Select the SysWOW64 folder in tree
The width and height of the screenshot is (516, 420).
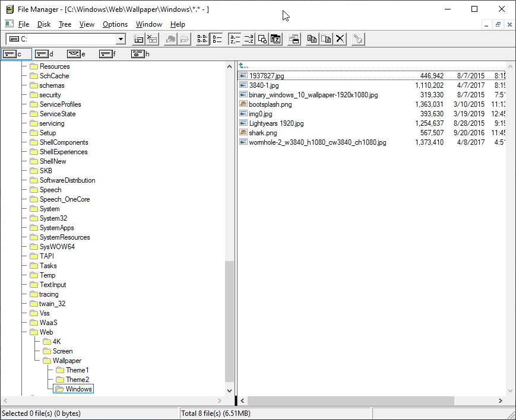57,247
